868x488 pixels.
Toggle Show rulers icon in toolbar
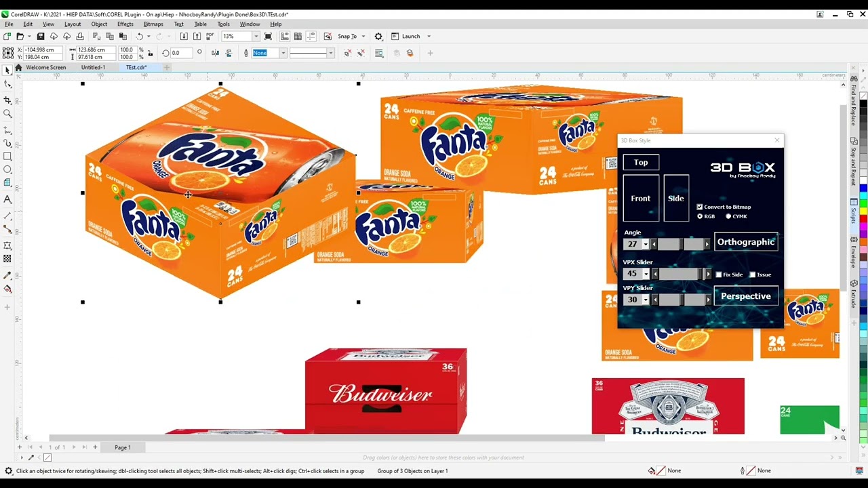[x=285, y=37]
